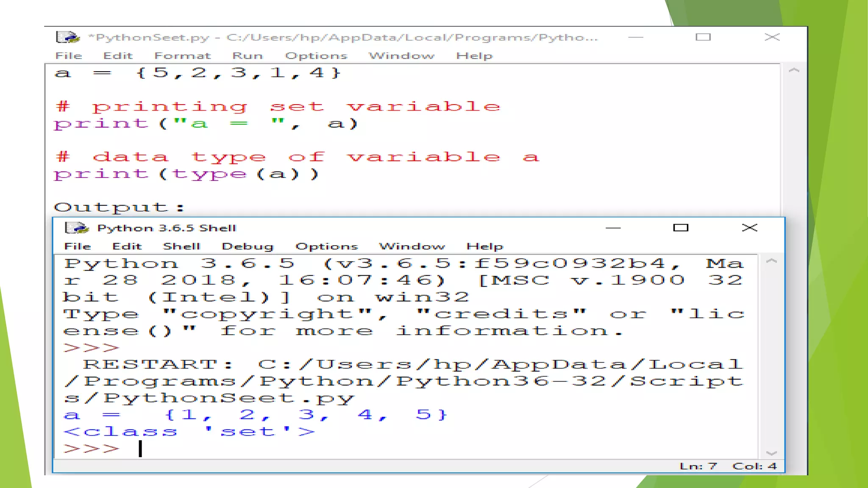Close the Python 3.6.5 Shell window
The height and width of the screenshot is (488, 868).
(749, 228)
